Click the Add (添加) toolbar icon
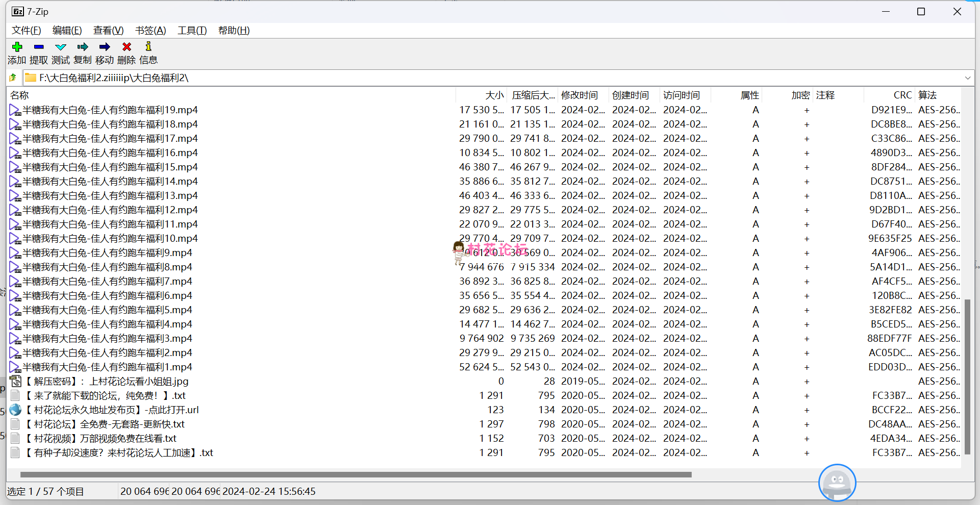 coord(17,47)
